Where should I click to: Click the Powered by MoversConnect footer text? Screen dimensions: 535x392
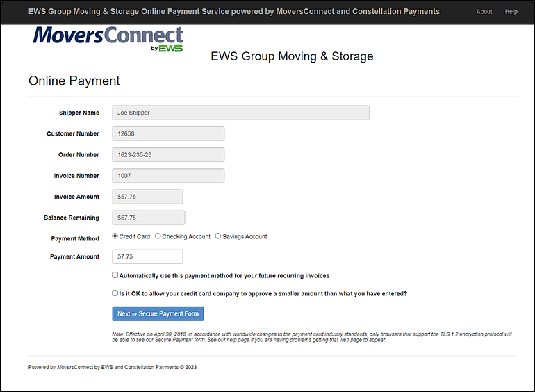click(113, 367)
